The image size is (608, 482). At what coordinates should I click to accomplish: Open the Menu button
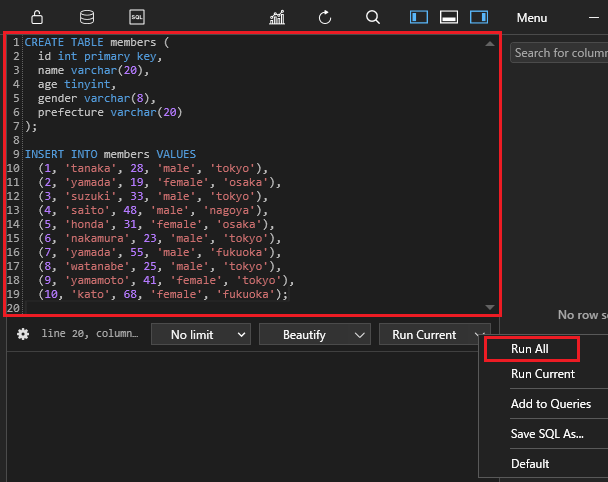pos(532,18)
